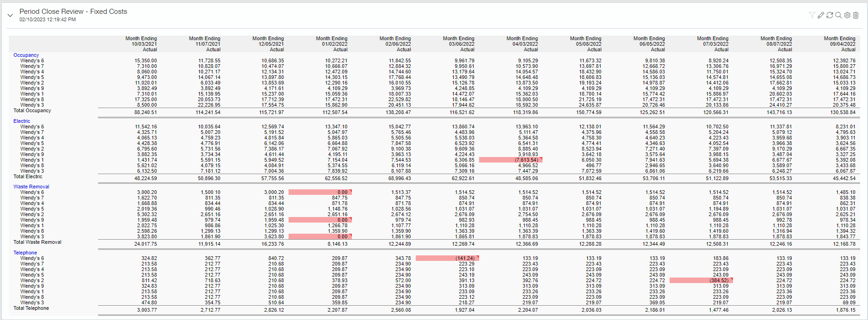Click Telephone value 840.72
Screen dimensions: 868x320
[276, 258]
